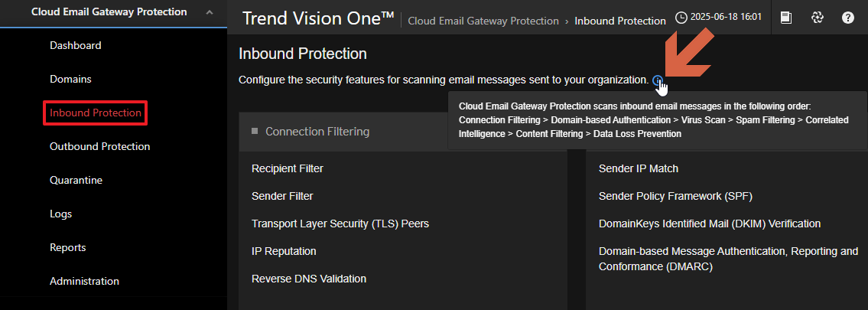The height and width of the screenshot is (310, 868).
Task: Click the info icon beside the description
Action: pos(657,80)
